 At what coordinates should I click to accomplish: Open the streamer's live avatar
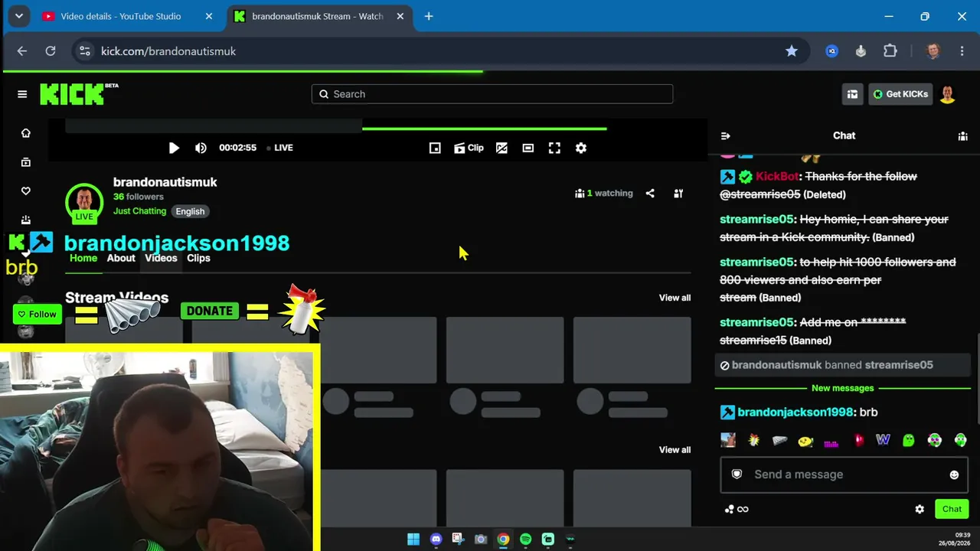click(x=84, y=203)
